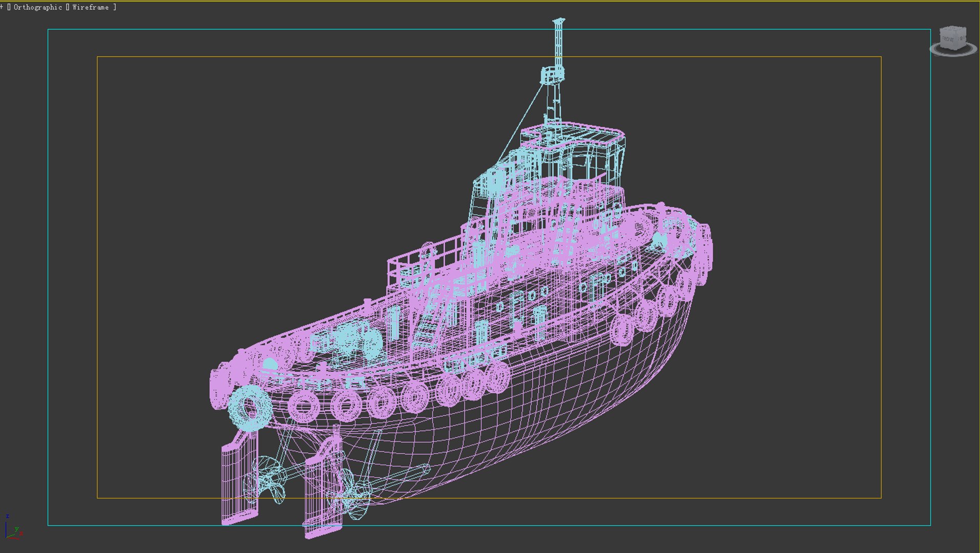This screenshot has width=980, height=553.
Task: Open the Wireframe shading menu
Action: point(91,7)
